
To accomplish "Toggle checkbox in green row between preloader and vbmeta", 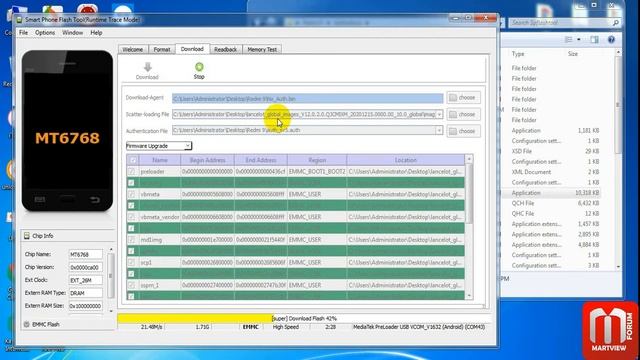I will pyautogui.click(x=131, y=183).
